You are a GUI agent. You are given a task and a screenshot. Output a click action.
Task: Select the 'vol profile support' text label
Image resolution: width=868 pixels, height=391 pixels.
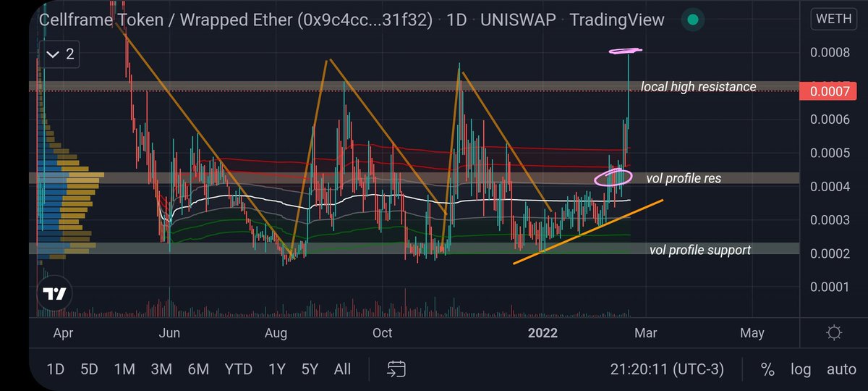coord(700,250)
